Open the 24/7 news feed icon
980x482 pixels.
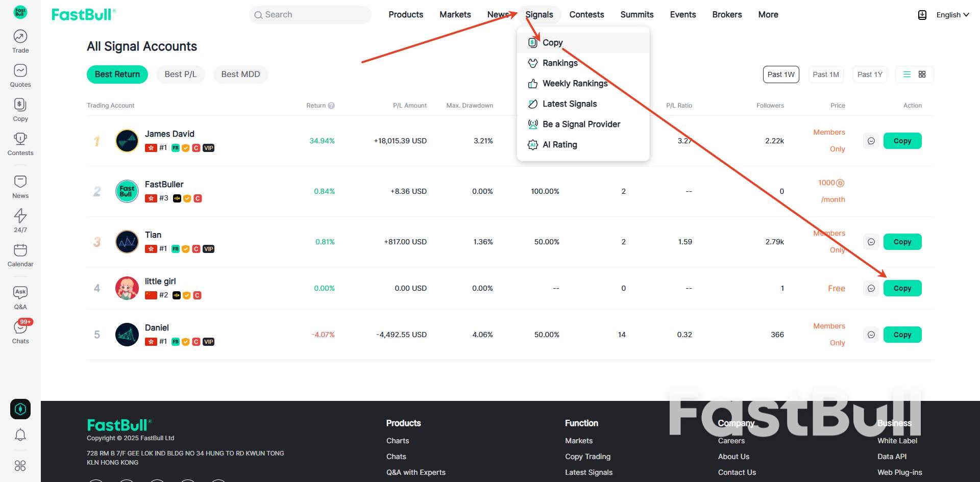pyautogui.click(x=20, y=219)
